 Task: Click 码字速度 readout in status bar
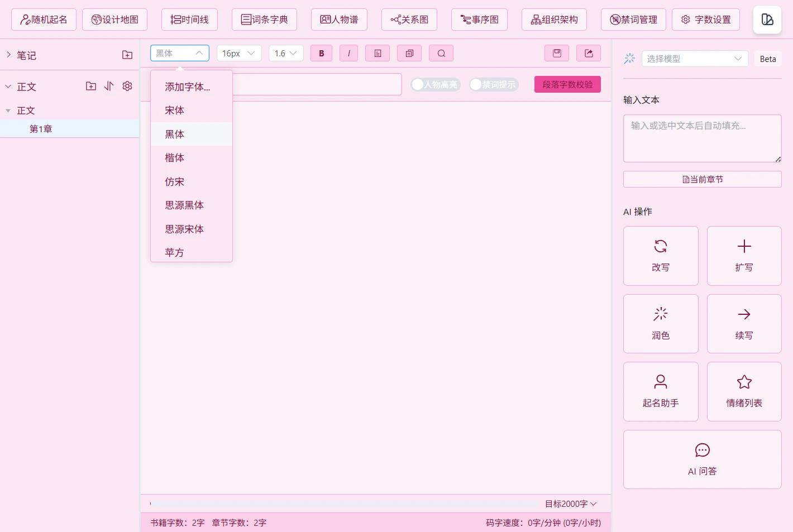[x=543, y=523]
